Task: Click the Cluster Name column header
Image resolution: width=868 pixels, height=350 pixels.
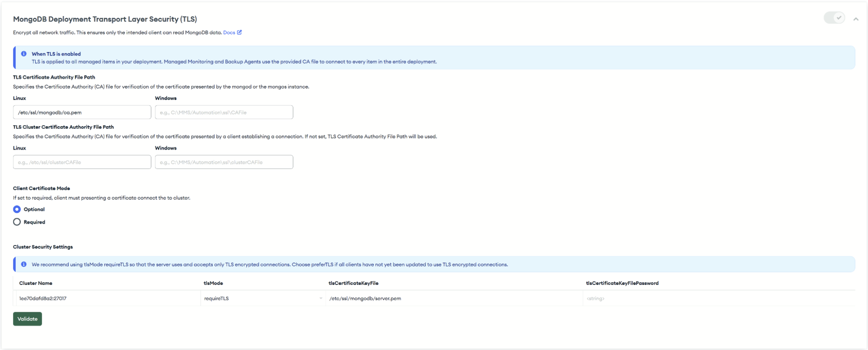Action: pos(36,283)
